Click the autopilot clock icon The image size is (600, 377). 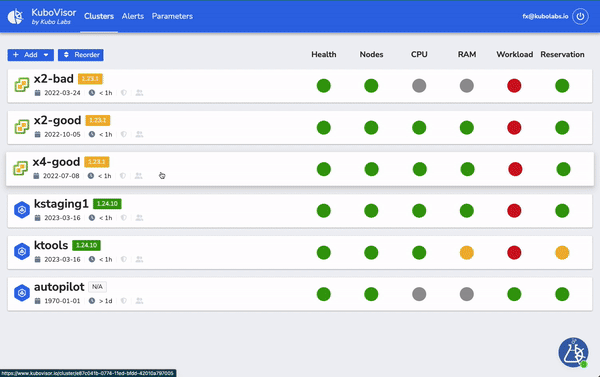point(92,301)
